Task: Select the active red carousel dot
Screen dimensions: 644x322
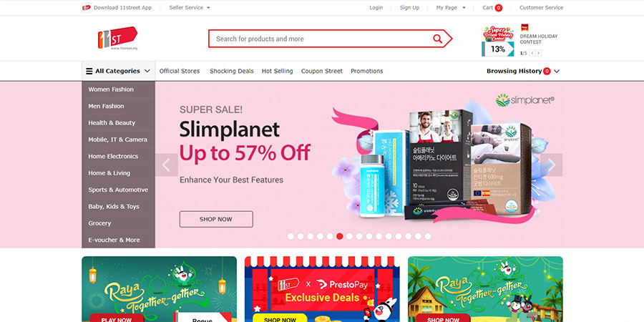Action: (340, 236)
